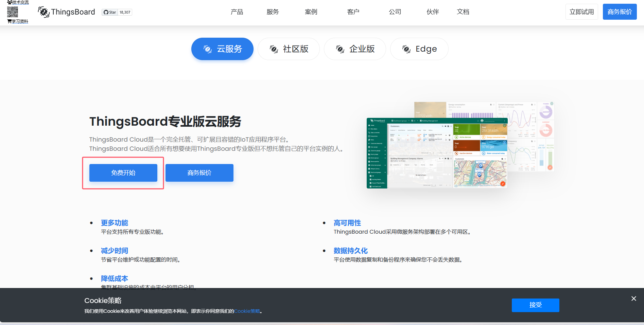Click the 节省平台维护或功能配置的时间 text

(x=140, y=260)
